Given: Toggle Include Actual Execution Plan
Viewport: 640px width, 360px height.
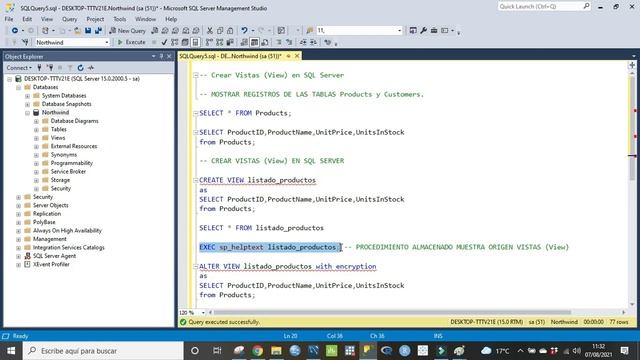Looking at the screenshot, I should tap(209, 42).
